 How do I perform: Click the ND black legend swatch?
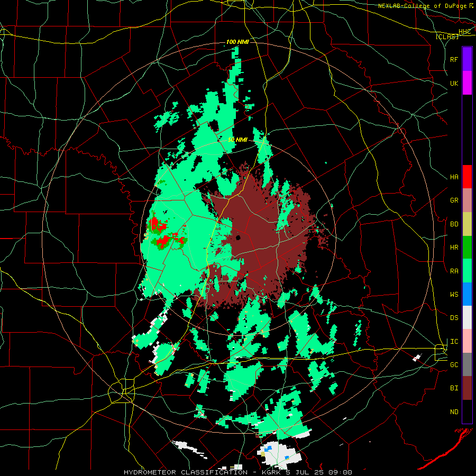click(467, 411)
